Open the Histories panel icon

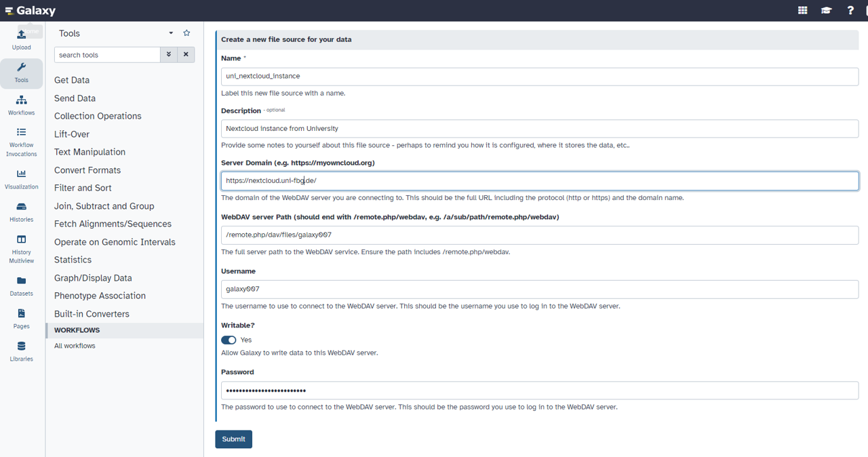click(x=21, y=212)
